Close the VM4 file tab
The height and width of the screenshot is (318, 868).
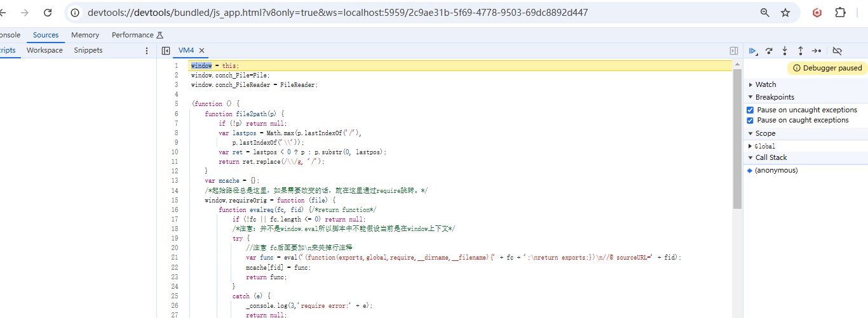[x=202, y=50]
